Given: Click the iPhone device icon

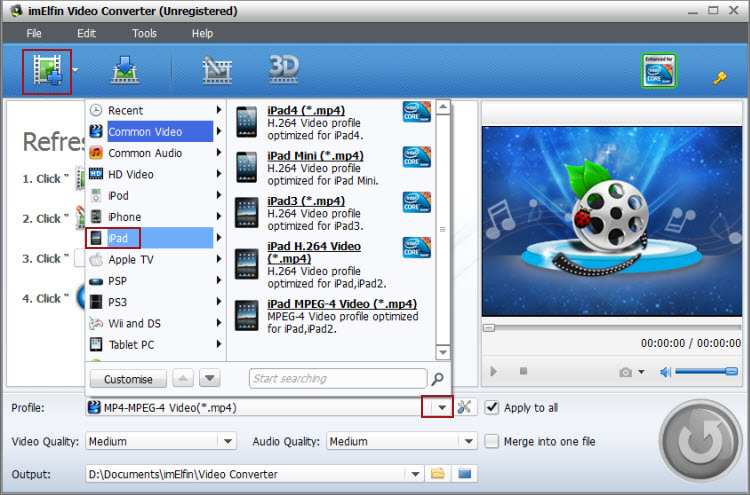Looking at the screenshot, I should [96, 217].
